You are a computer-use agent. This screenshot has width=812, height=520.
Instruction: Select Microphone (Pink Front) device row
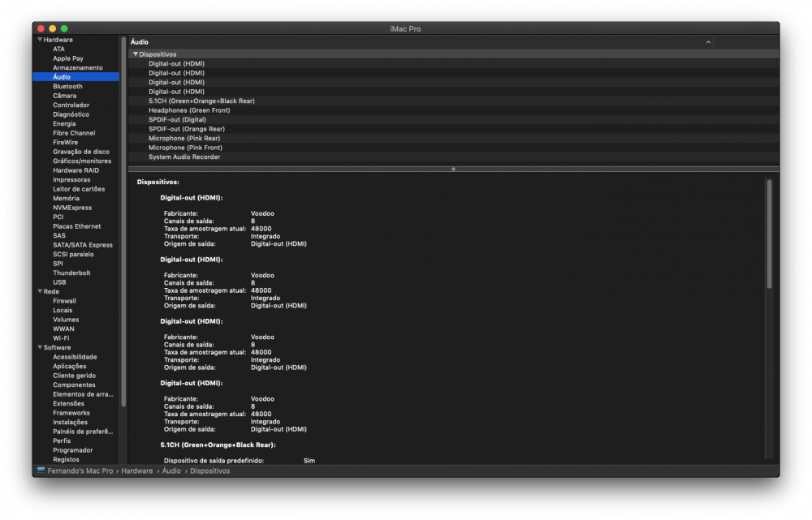click(x=454, y=148)
